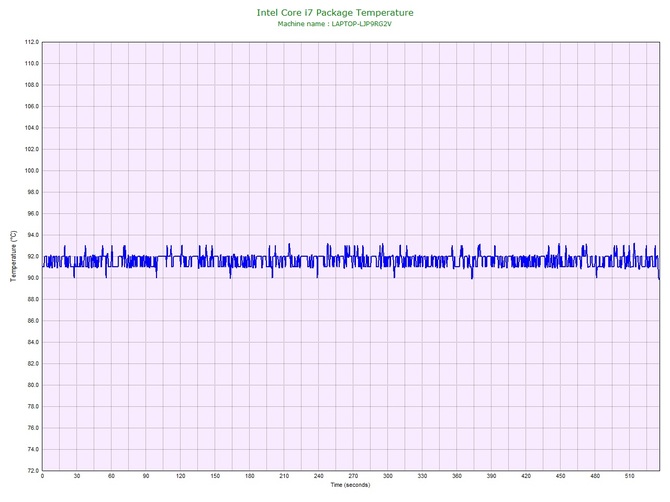Click the Time (seconds) axis label
The image size is (670, 502).
350,484
